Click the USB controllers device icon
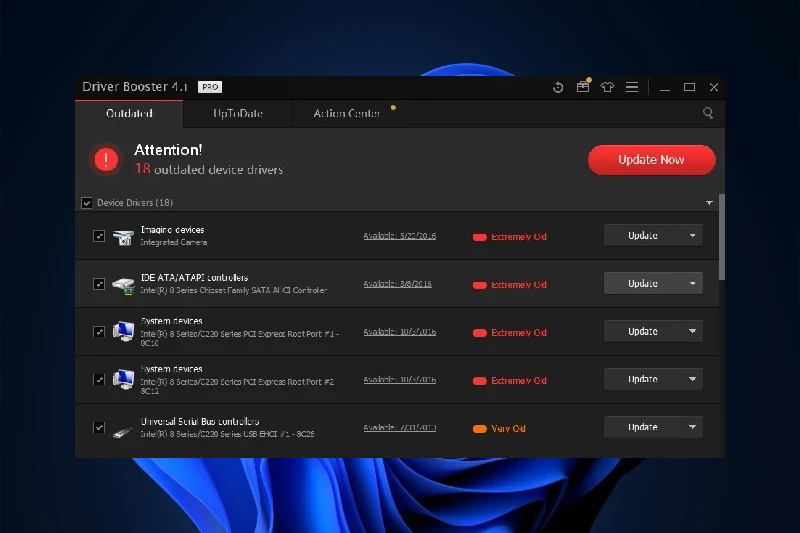 123,432
